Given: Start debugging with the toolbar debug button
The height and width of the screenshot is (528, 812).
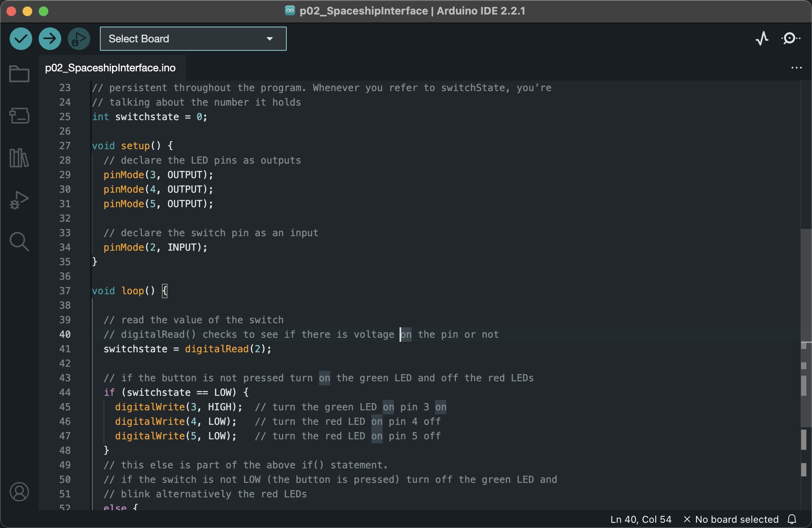Looking at the screenshot, I should coord(79,39).
